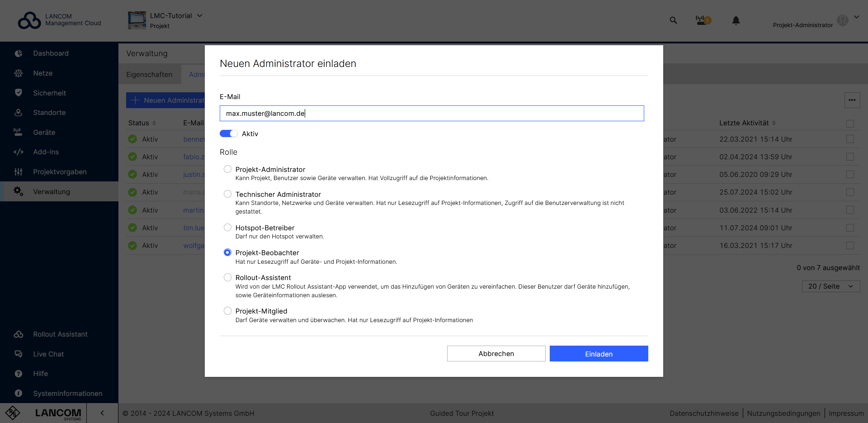Screen dimensions: 868x423
Task: Select the Technischer Administrator role
Action: tap(227, 194)
